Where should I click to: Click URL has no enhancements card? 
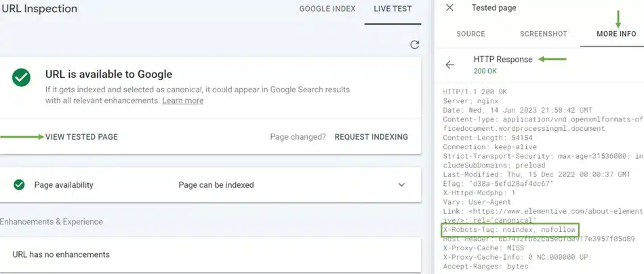[x=211, y=254]
